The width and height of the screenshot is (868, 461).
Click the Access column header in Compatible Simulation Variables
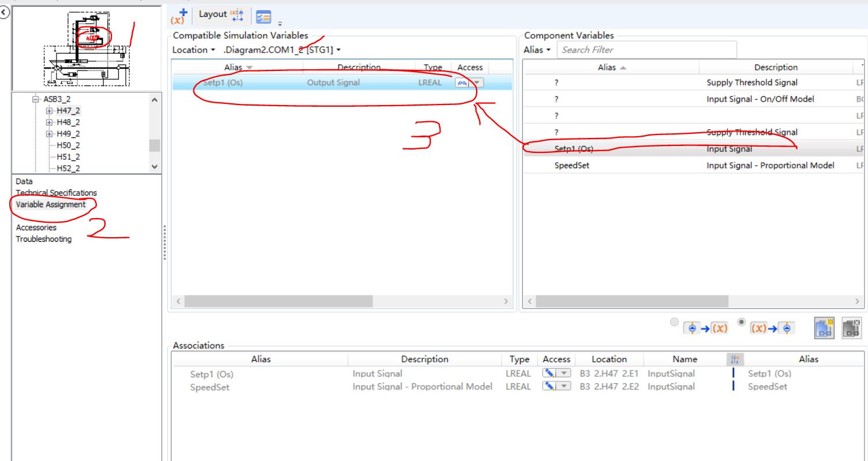tap(470, 68)
